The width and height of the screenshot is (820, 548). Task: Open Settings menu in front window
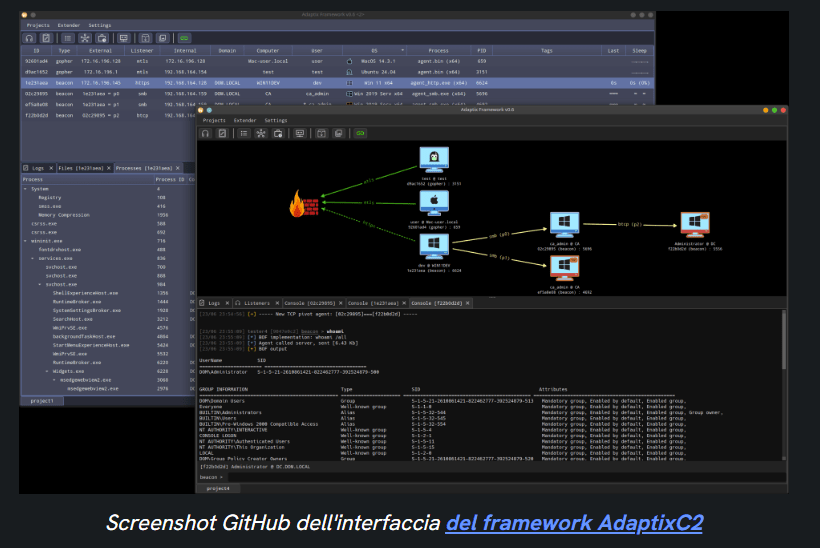pos(276,120)
